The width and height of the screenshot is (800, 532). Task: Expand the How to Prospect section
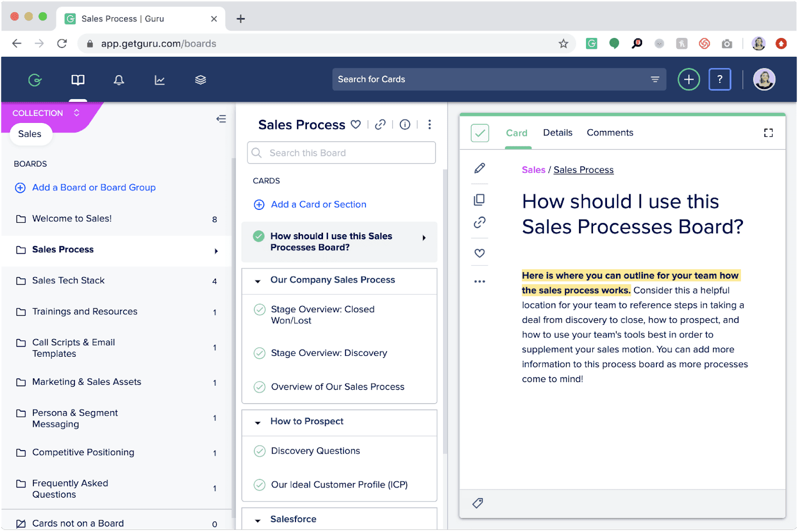tap(257, 422)
